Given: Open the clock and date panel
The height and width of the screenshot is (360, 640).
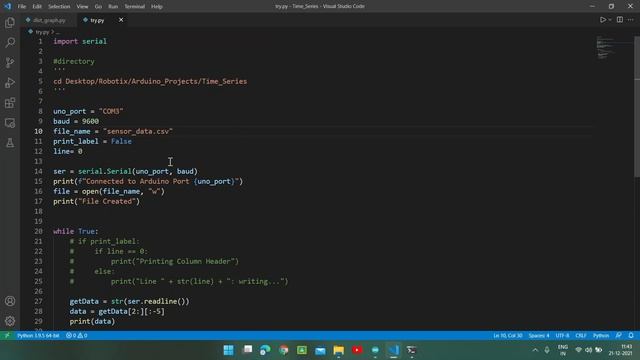Looking at the screenshot, I should pyautogui.click(x=621, y=350).
